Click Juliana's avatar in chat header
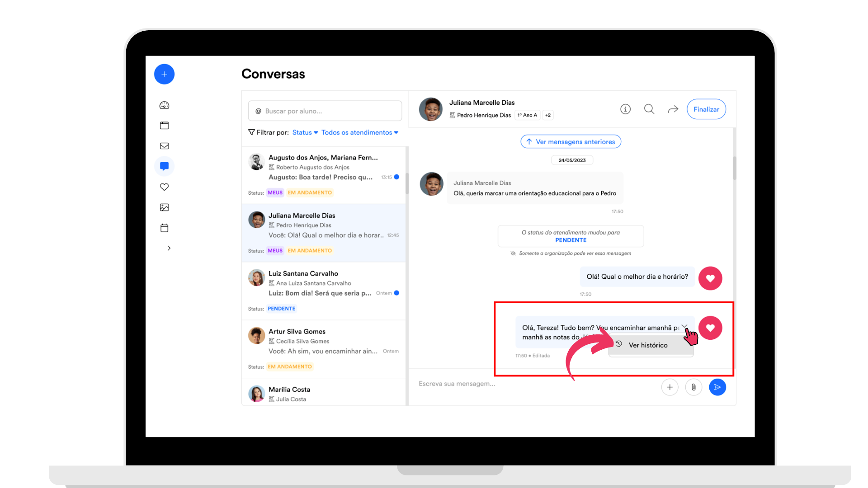This screenshot has width=868, height=488. pyautogui.click(x=430, y=109)
